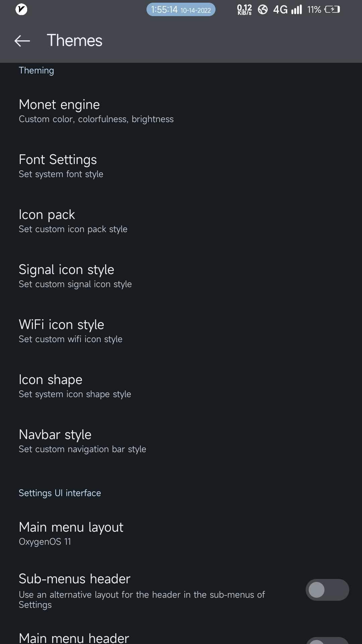Tap the clock and date pill

[181, 9]
